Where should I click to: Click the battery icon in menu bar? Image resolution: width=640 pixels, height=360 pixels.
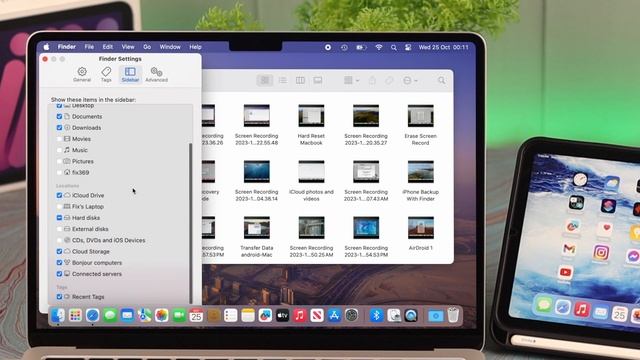click(x=361, y=47)
